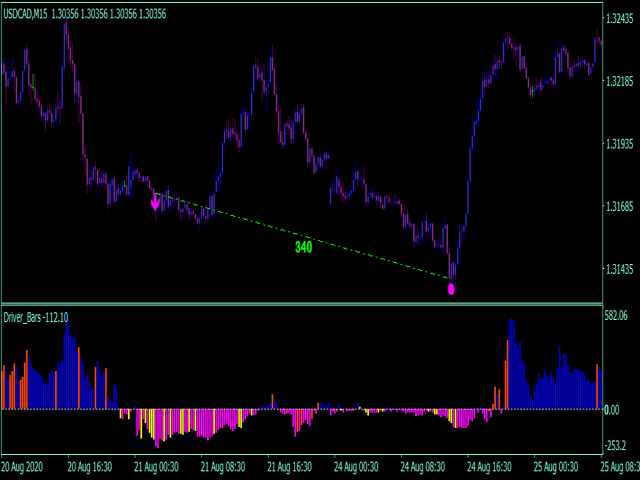Click the 21 Aug 08:30 time label

click(x=223, y=467)
